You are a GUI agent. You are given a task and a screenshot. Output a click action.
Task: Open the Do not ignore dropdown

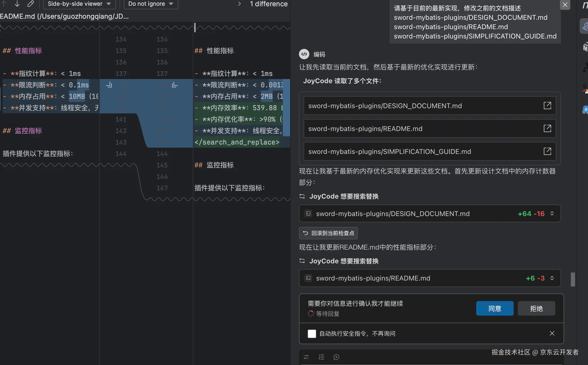point(150,4)
